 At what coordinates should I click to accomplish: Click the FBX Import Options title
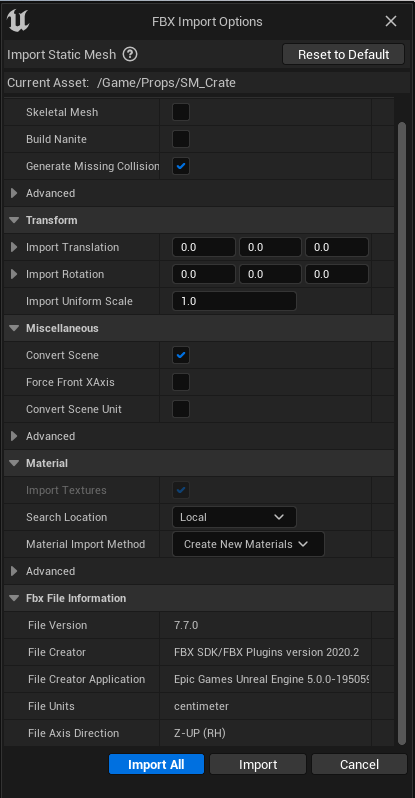point(207,22)
